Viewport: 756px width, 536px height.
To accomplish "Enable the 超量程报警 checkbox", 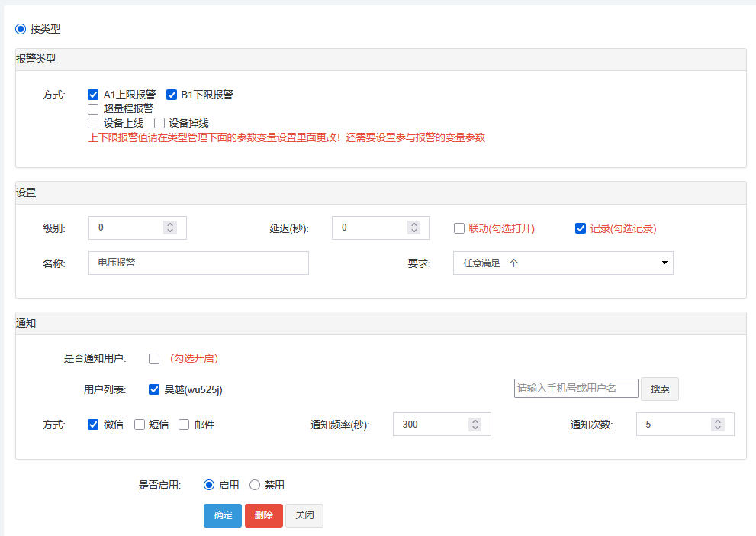I will click(x=93, y=108).
